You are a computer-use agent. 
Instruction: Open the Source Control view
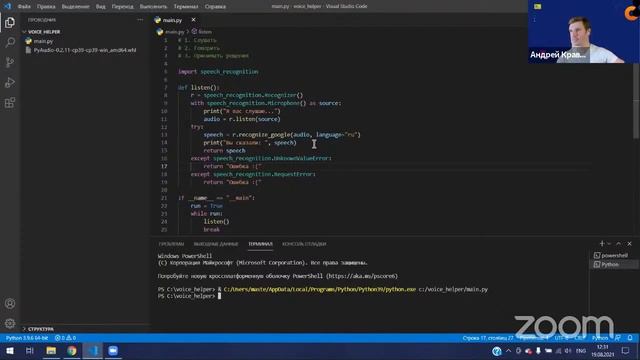(x=10, y=62)
